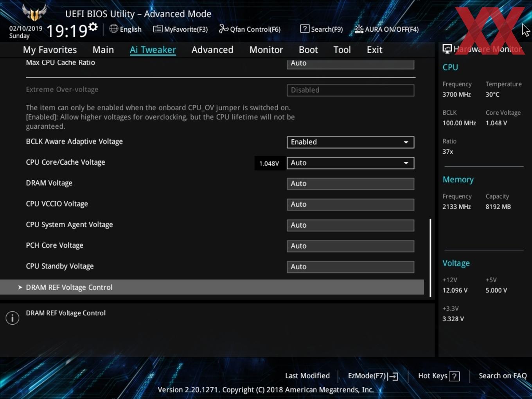This screenshot has width=532, height=399.
Task: Click the 5.000 V reading
Action: (496, 290)
